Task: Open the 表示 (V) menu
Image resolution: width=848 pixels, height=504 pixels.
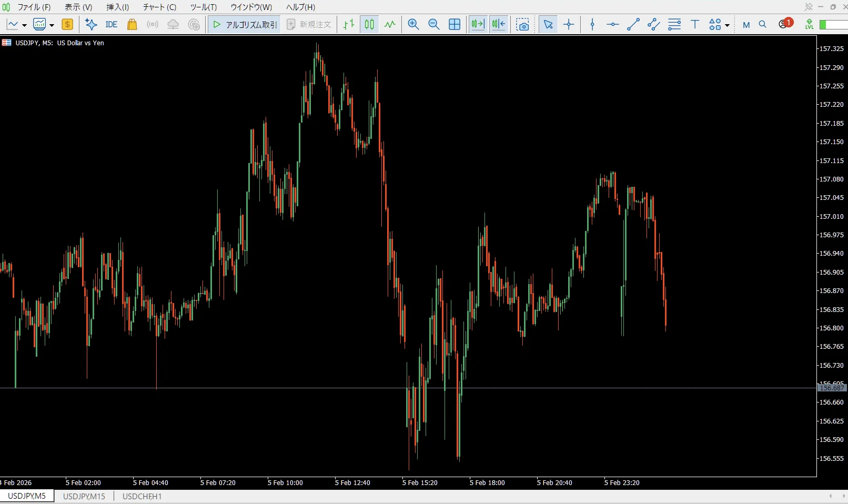Action: tap(78, 7)
